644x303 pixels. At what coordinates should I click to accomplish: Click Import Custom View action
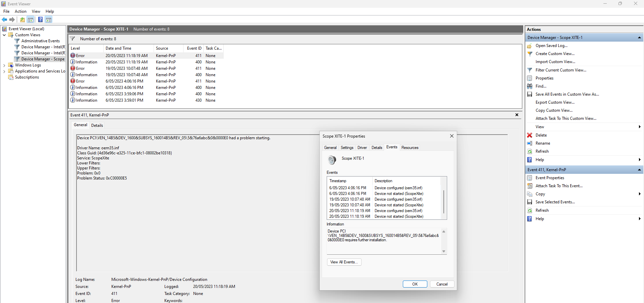555,62
